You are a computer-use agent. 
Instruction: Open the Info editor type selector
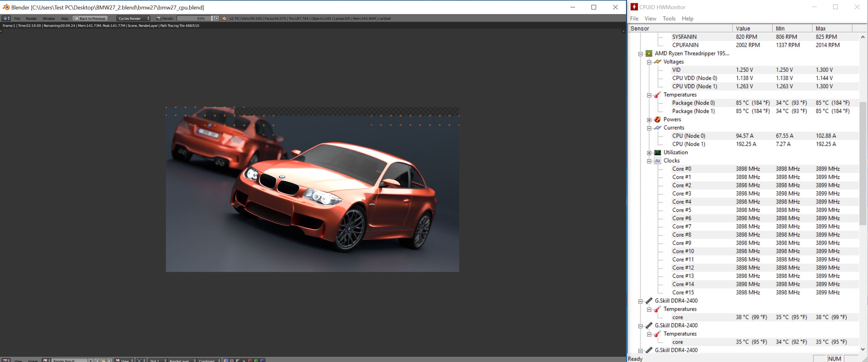(6, 19)
